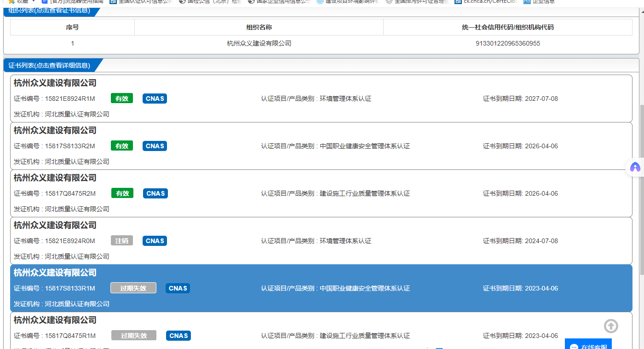
Task: Click the 证书列表 section header tab
Action: 50,65
